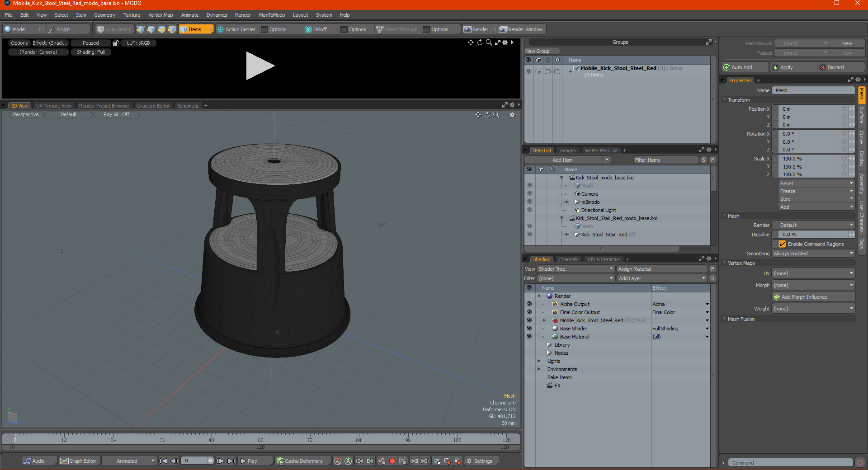The height and width of the screenshot is (470, 868).
Task: Toggle the preview lock icon next to Paused
Action: [116, 43]
